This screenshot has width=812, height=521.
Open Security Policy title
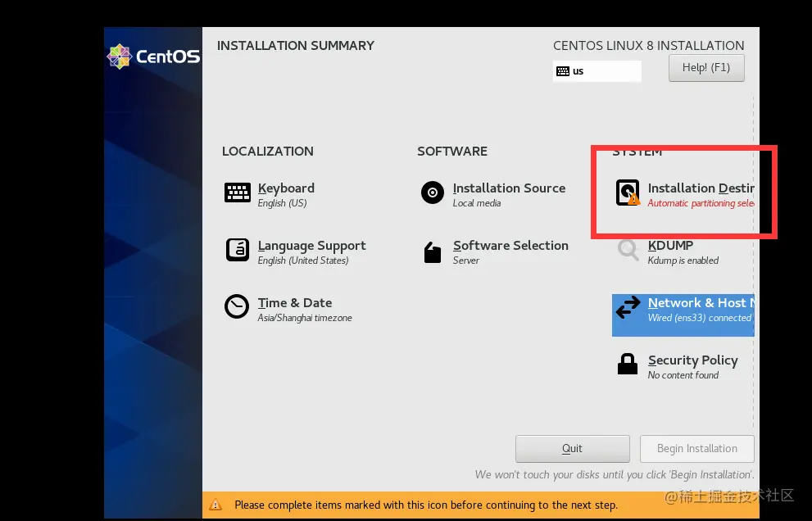(693, 360)
